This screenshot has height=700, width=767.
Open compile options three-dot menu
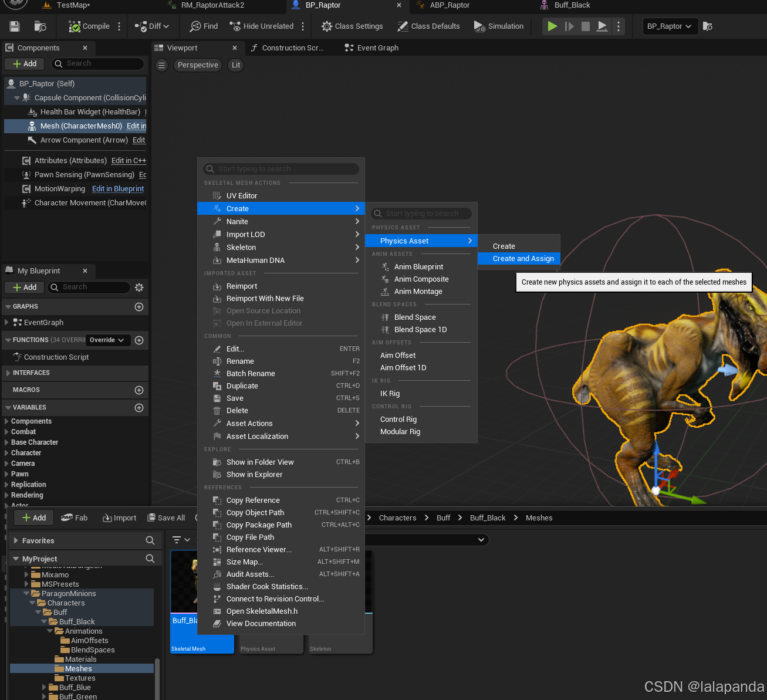tap(119, 26)
